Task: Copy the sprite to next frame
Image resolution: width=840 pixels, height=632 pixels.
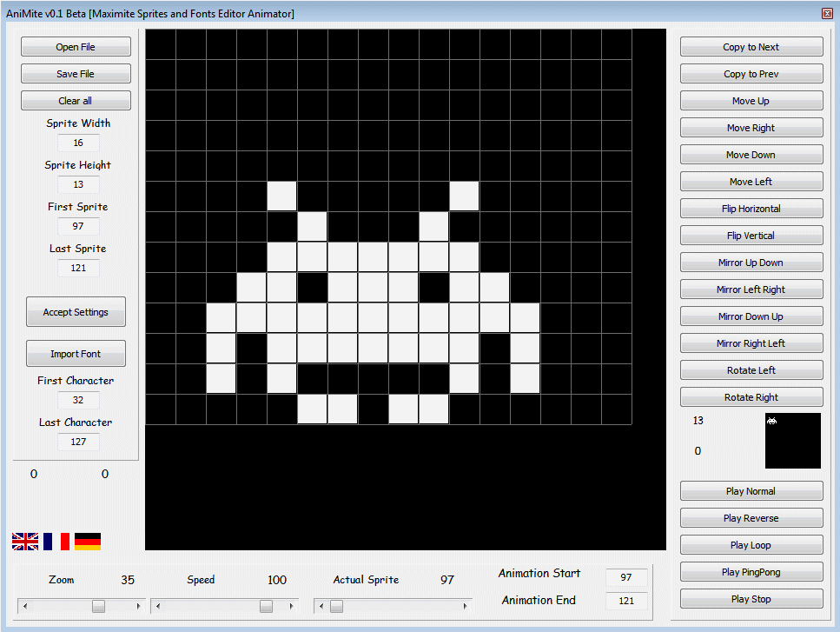Action: coord(751,47)
